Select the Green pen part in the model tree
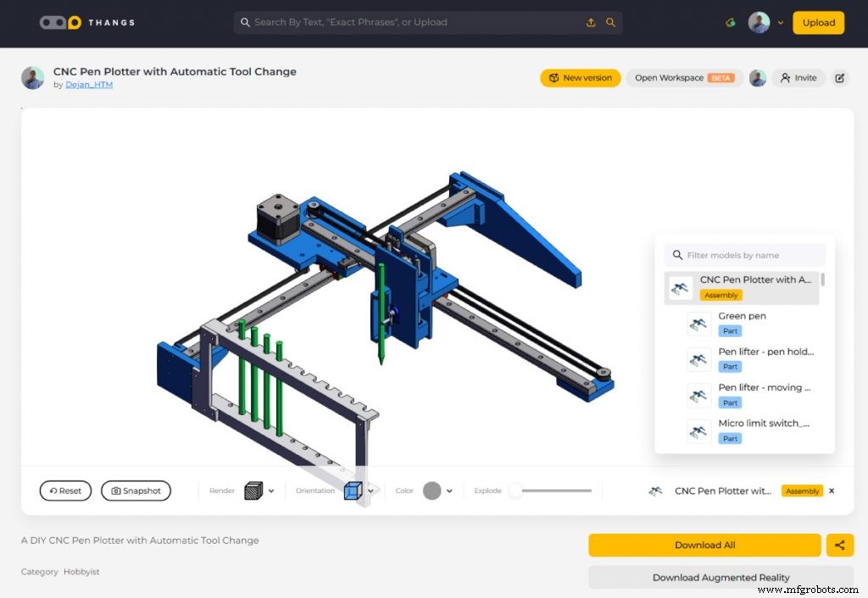 click(x=742, y=323)
